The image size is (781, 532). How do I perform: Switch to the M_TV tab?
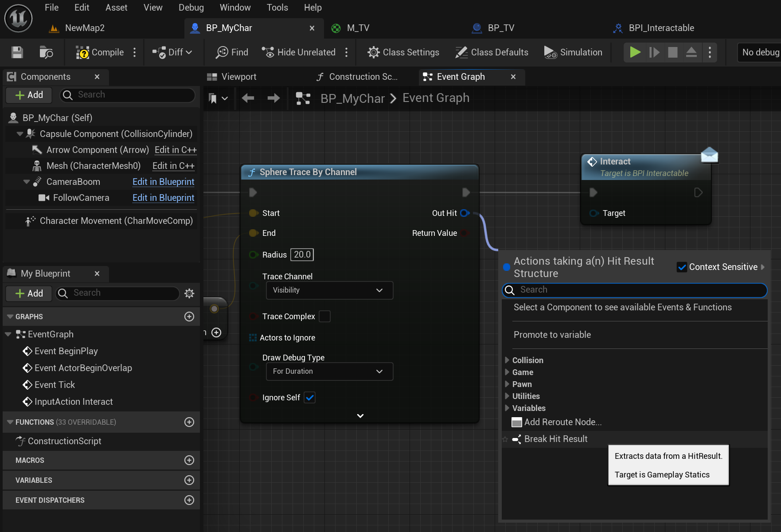click(351, 28)
